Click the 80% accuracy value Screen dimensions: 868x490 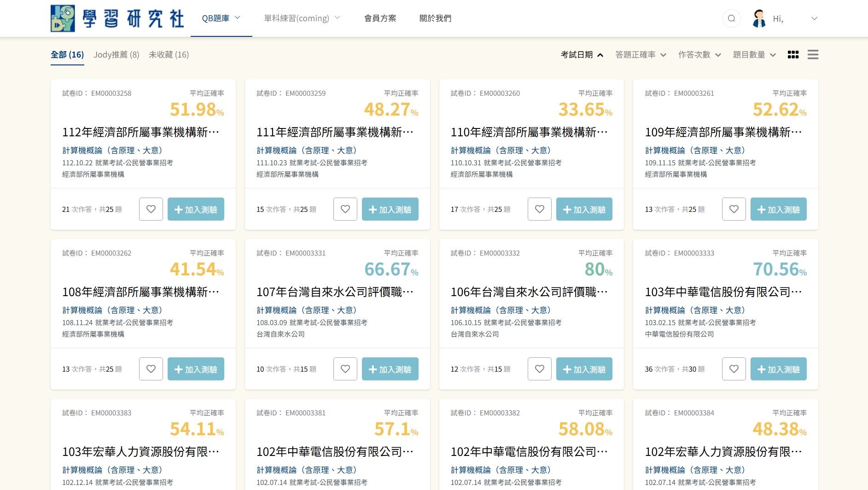click(599, 269)
